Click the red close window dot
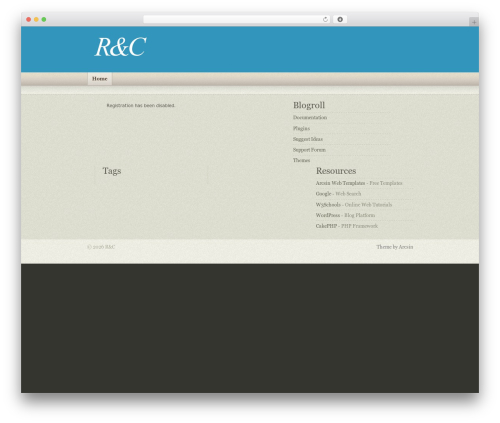This screenshot has width=500, height=423. (x=29, y=19)
